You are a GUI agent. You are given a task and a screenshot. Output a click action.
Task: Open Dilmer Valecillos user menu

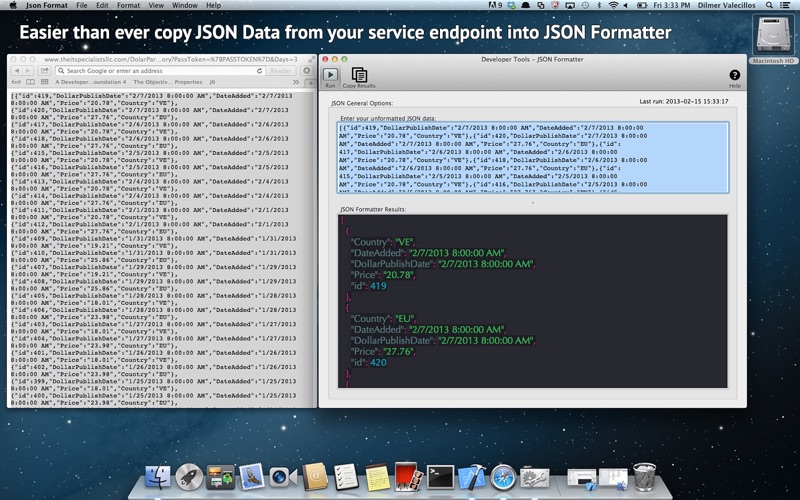click(x=727, y=5)
